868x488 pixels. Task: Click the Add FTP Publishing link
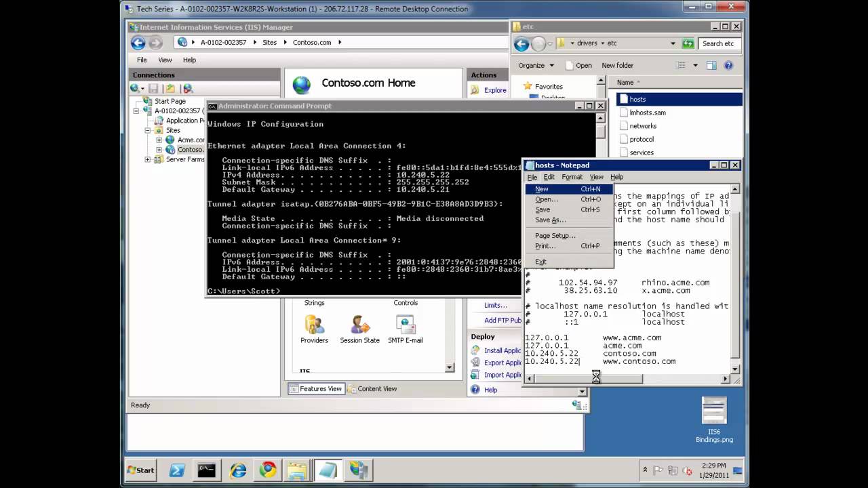point(502,320)
